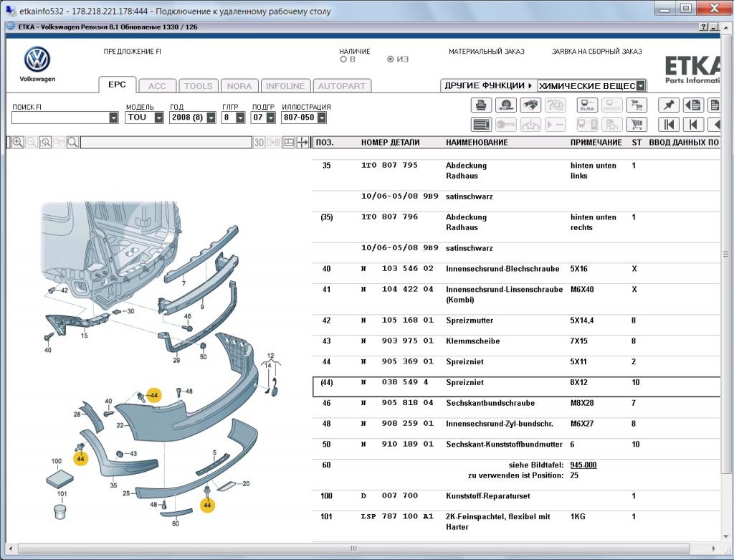Click the single shopping cart icon

(x=637, y=125)
